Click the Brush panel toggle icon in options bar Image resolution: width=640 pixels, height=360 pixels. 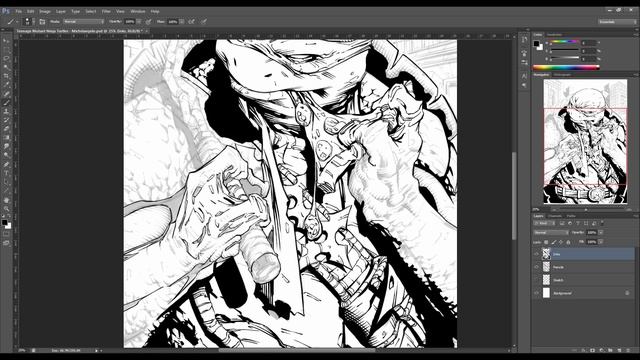coord(42,22)
